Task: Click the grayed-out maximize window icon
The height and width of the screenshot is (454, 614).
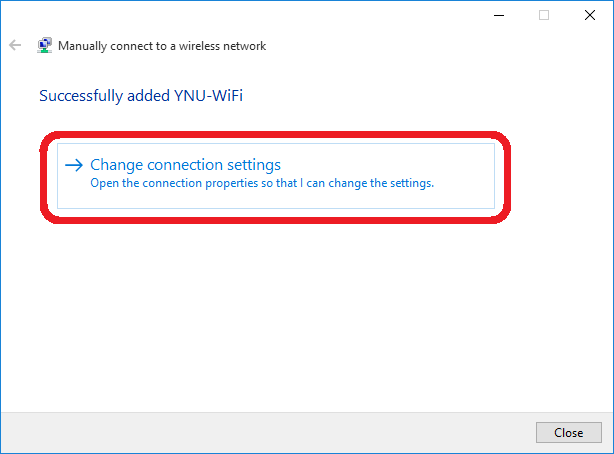Action: [x=544, y=15]
